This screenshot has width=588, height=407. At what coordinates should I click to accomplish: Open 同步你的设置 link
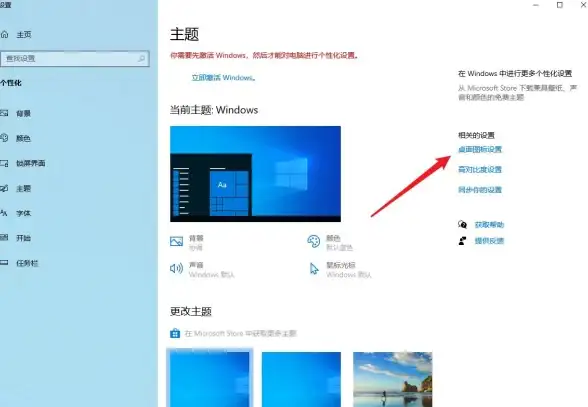480,190
